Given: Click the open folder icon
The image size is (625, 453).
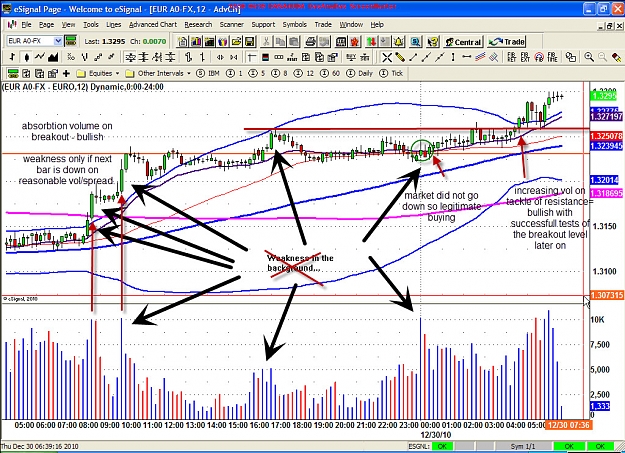Looking at the screenshot, I should pyautogui.click(x=236, y=41).
